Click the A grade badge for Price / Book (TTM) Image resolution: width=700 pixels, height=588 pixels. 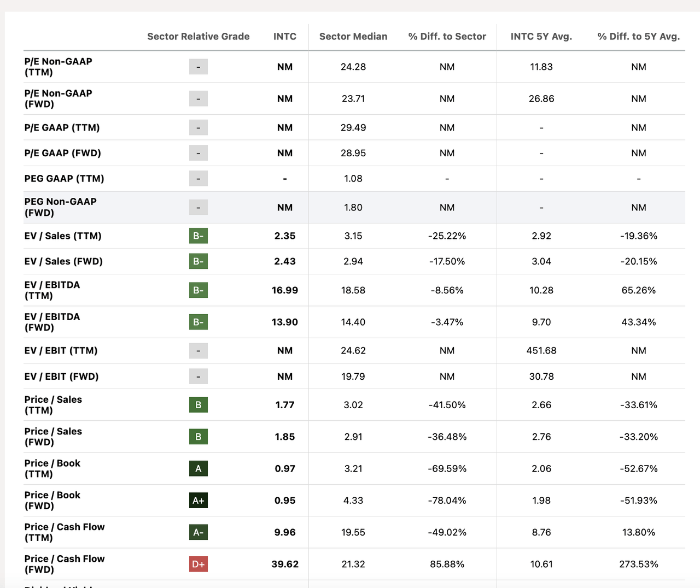[x=198, y=468]
